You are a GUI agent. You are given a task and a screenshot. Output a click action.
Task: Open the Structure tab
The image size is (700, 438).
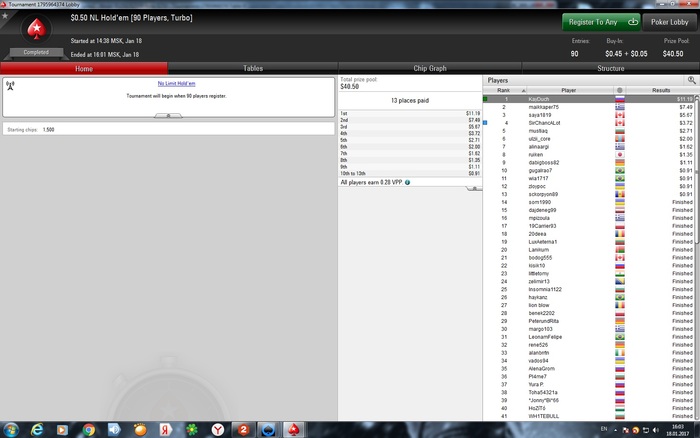[x=610, y=68]
